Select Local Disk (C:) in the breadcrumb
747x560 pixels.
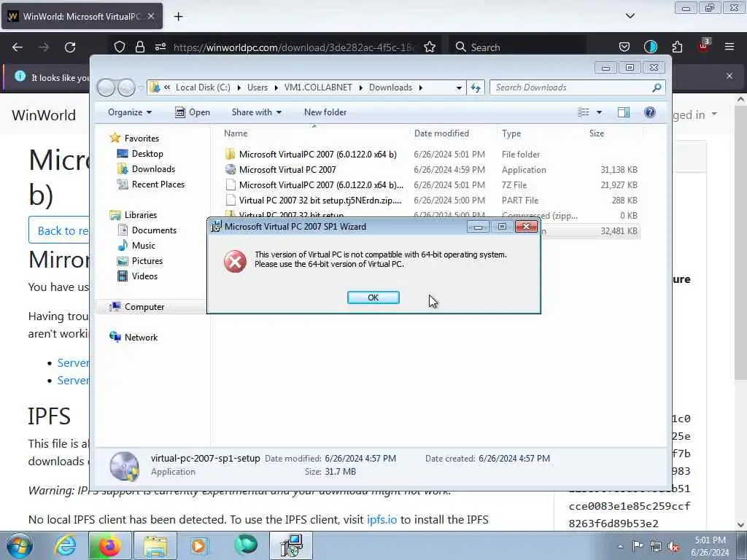(203, 87)
